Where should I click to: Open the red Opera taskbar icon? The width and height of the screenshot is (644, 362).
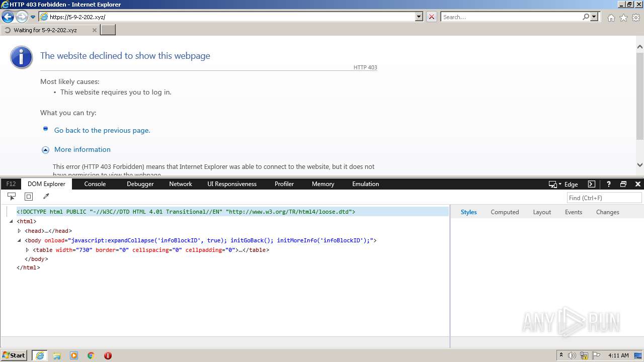coord(108,355)
